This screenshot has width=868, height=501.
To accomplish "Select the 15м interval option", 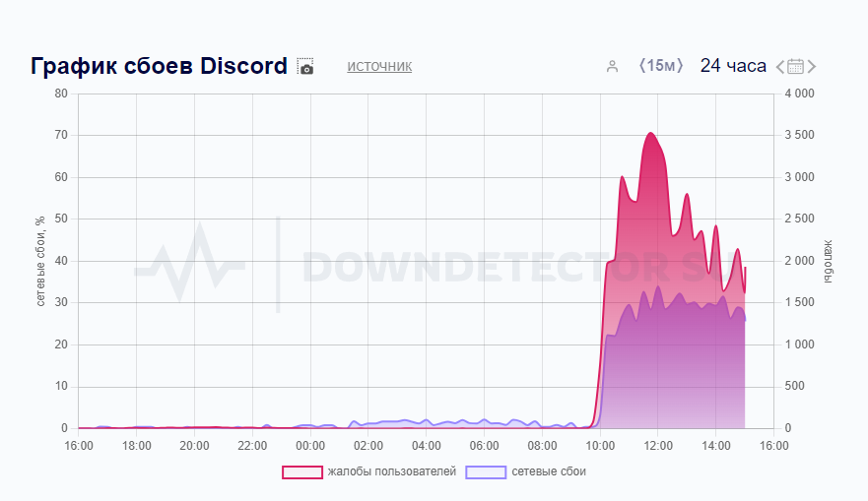I will 661,66.
